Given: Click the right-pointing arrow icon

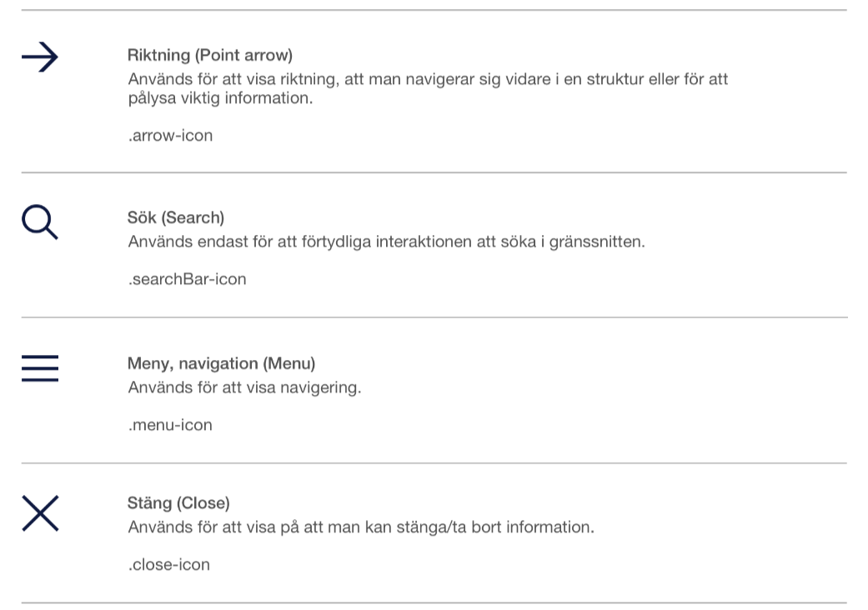Looking at the screenshot, I should 40,57.
